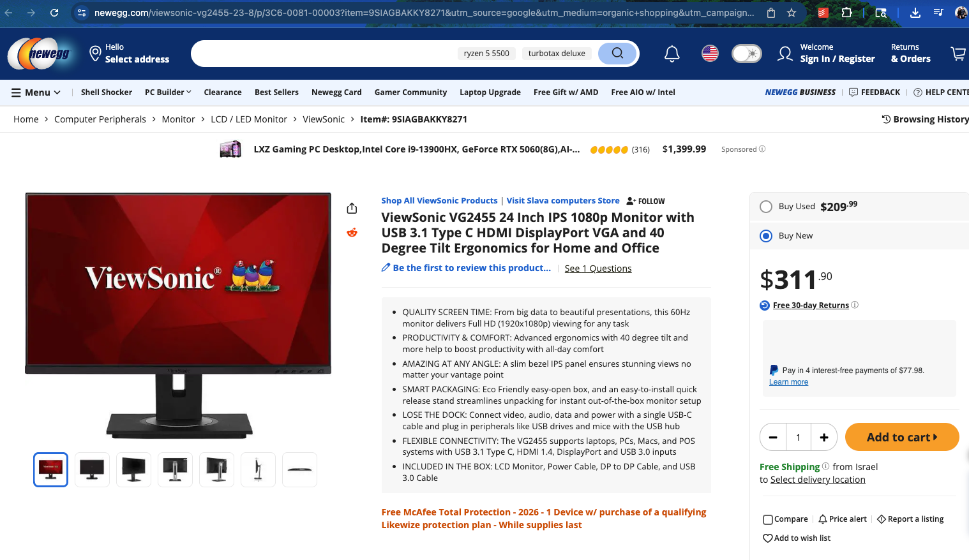Expand the Menu dropdown
969x560 pixels.
[x=36, y=92]
